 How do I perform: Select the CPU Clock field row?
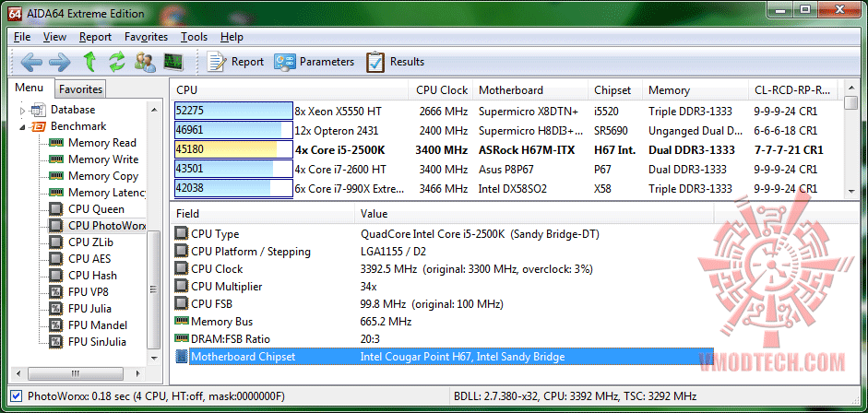[x=442, y=269]
